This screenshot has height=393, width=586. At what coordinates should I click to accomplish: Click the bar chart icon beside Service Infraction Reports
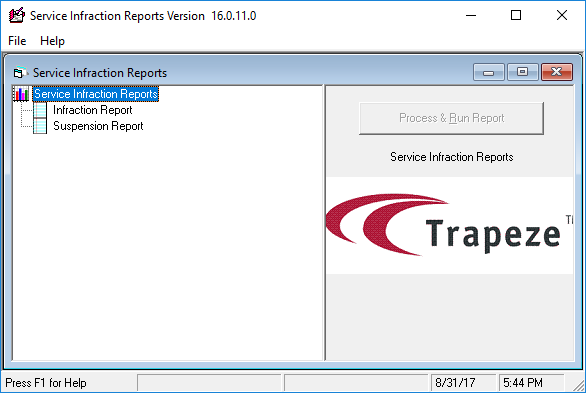tap(21, 94)
